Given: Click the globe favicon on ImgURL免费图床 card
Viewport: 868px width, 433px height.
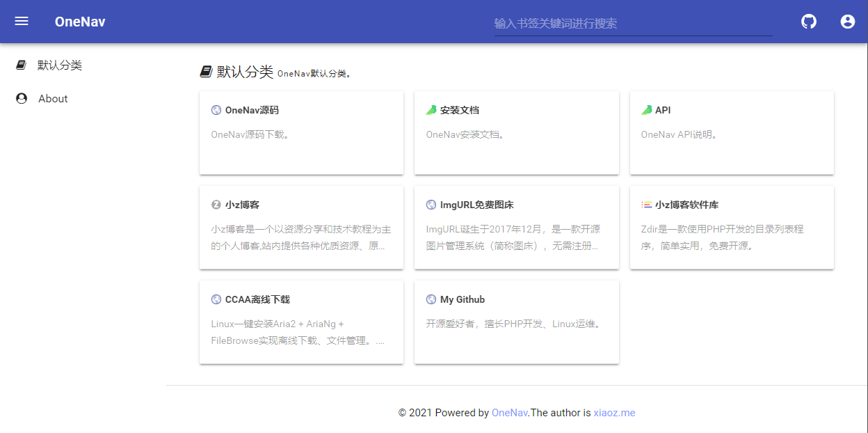Looking at the screenshot, I should pyautogui.click(x=431, y=205).
